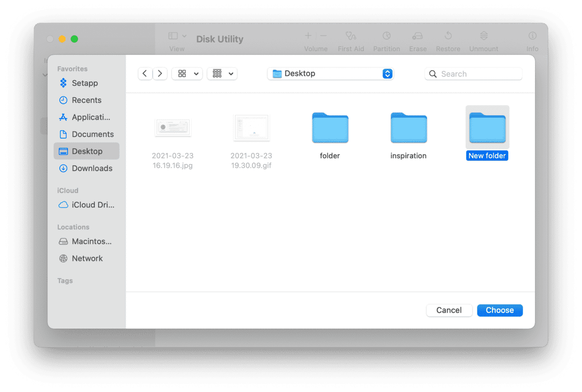The image size is (582, 392).
Task: Select the folder named "inspiration"
Action: (408, 128)
